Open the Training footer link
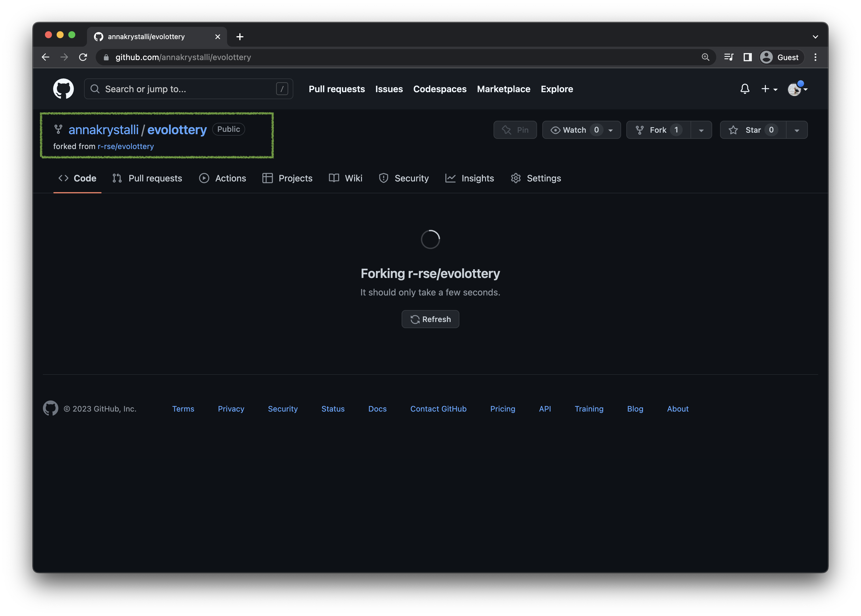The height and width of the screenshot is (616, 861). click(589, 409)
